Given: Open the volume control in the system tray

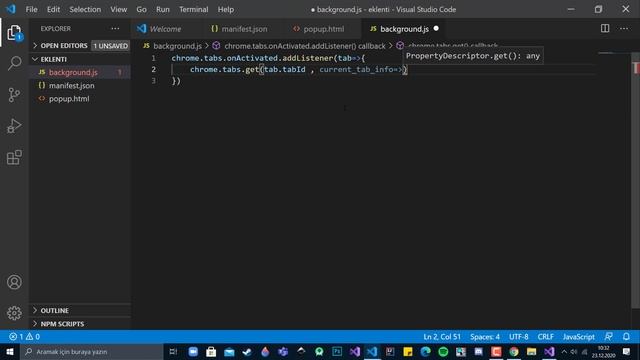Looking at the screenshot, I should coord(574,351).
